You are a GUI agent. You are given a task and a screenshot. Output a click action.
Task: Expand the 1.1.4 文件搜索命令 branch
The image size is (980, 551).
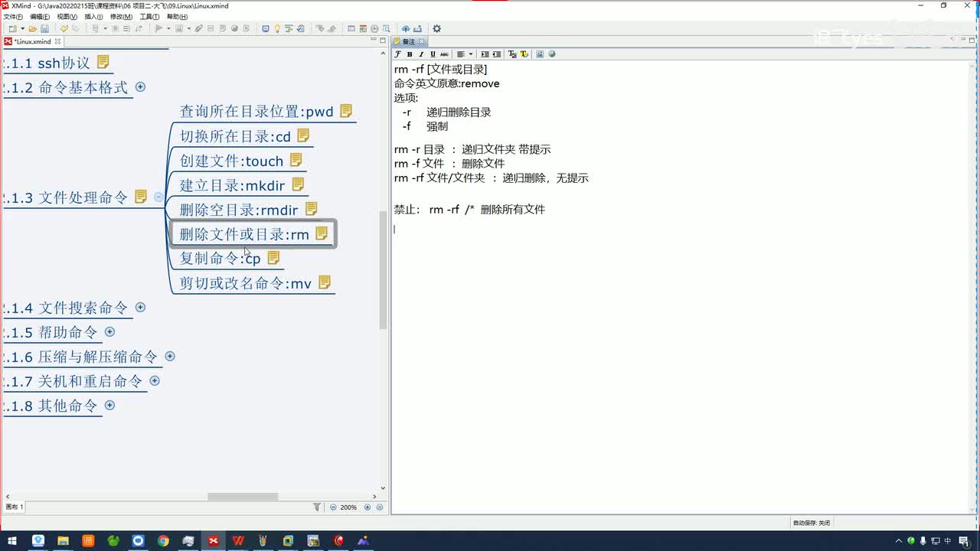[x=140, y=307]
